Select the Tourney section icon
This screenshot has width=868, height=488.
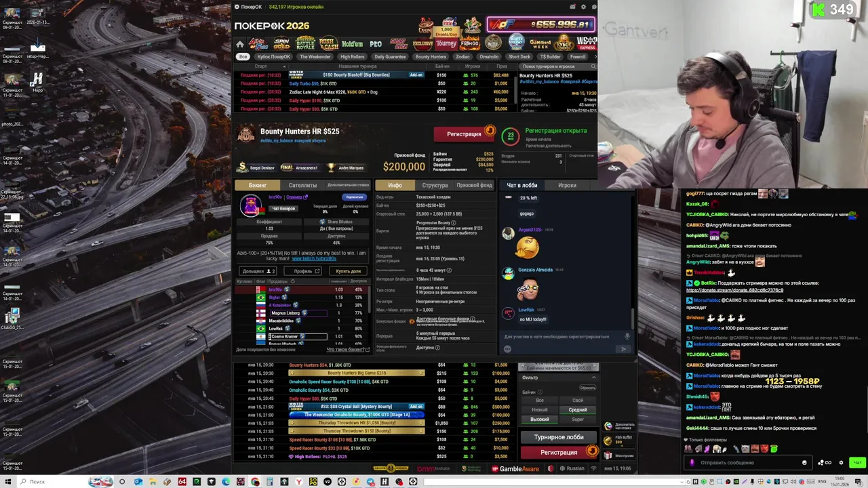[x=446, y=43]
